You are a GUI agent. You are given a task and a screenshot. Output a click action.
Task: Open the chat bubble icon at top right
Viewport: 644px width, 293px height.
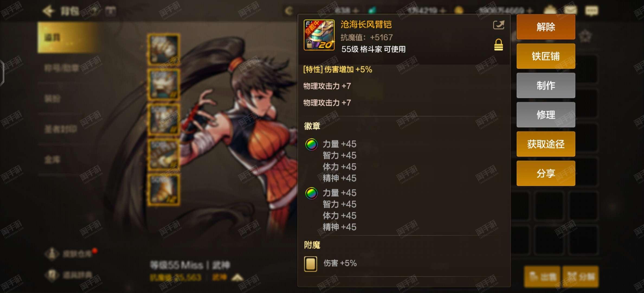click(x=592, y=11)
